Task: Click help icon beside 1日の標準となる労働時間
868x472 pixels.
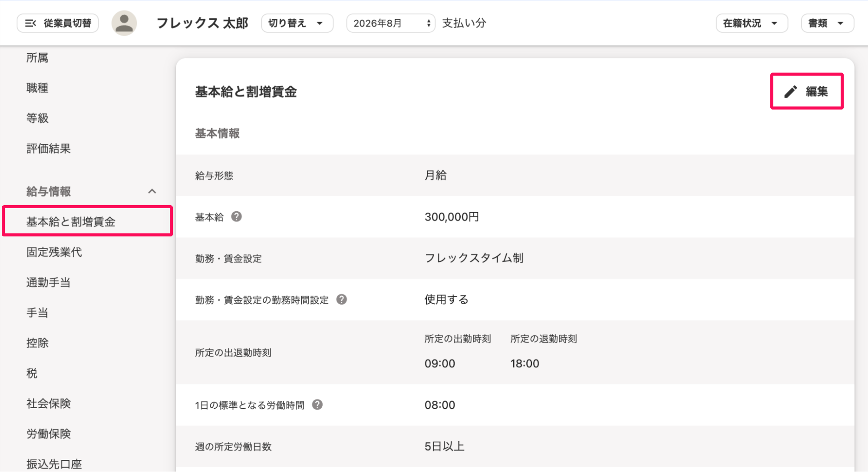Action: pos(317,405)
